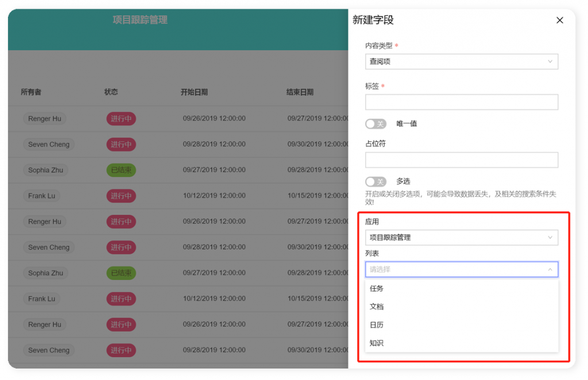588x380 pixels.
Task: Click the chevron arrow in 应用 field
Action: [x=550, y=238]
